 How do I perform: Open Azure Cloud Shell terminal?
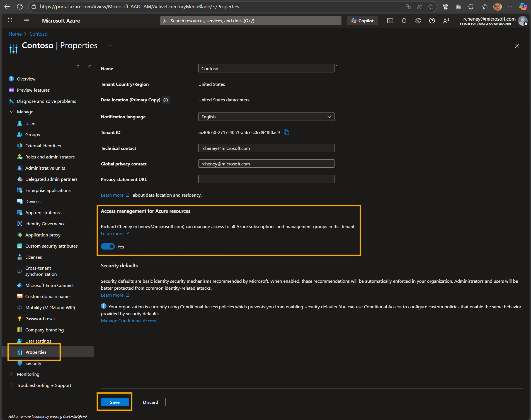[390, 20]
